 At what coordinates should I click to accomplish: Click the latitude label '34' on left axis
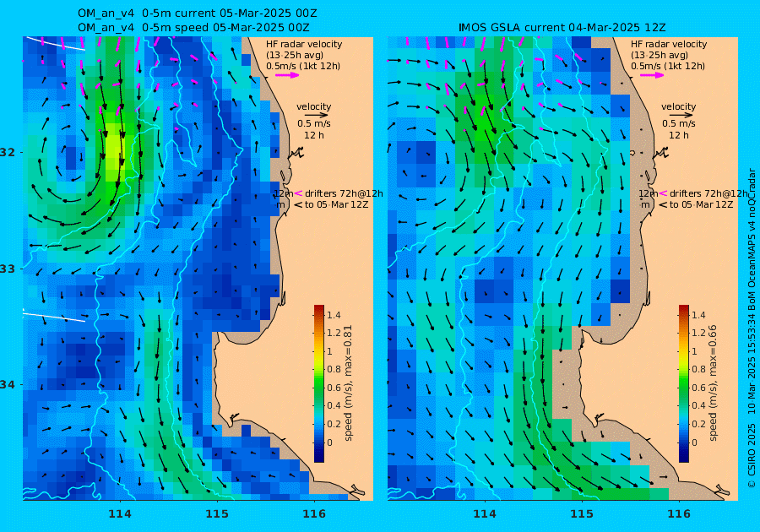[8, 385]
